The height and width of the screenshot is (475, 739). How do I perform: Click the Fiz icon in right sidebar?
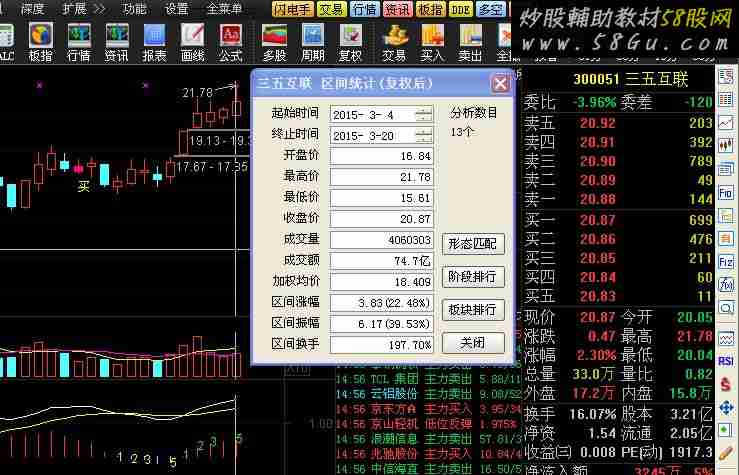[726, 262]
